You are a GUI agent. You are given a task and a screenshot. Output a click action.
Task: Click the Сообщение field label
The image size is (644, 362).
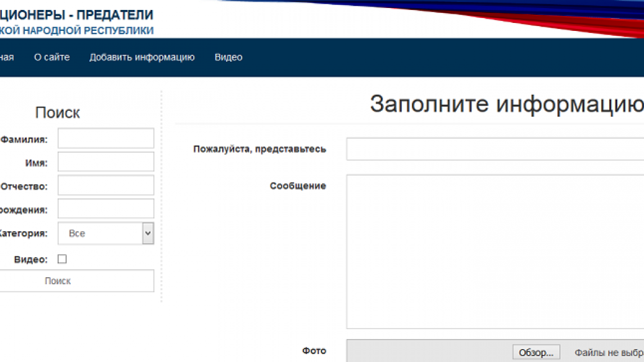(298, 186)
